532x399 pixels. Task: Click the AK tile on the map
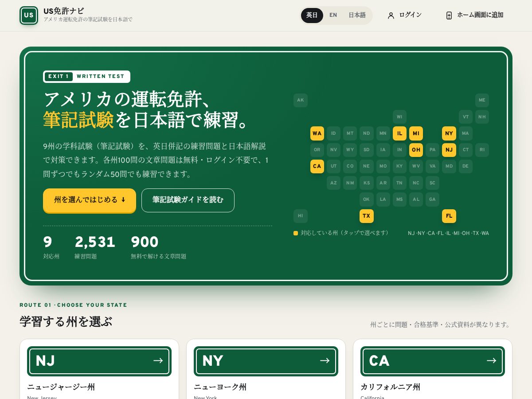click(301, 100)
